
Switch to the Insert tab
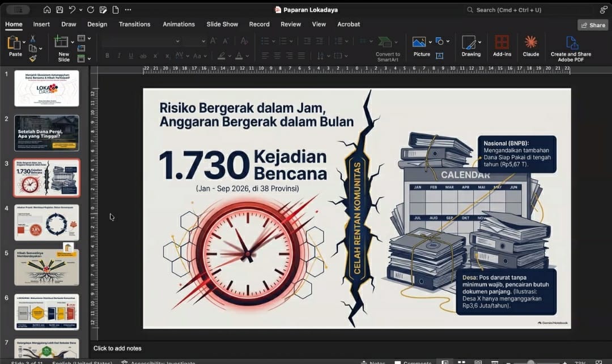pyautogui.click(x=41, y=24)
